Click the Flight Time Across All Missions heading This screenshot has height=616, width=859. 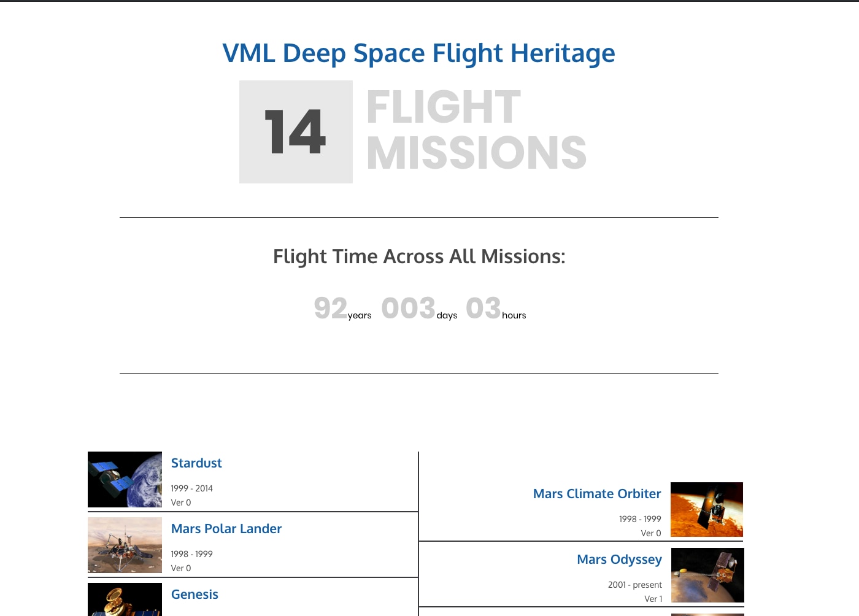coord(419,256)
